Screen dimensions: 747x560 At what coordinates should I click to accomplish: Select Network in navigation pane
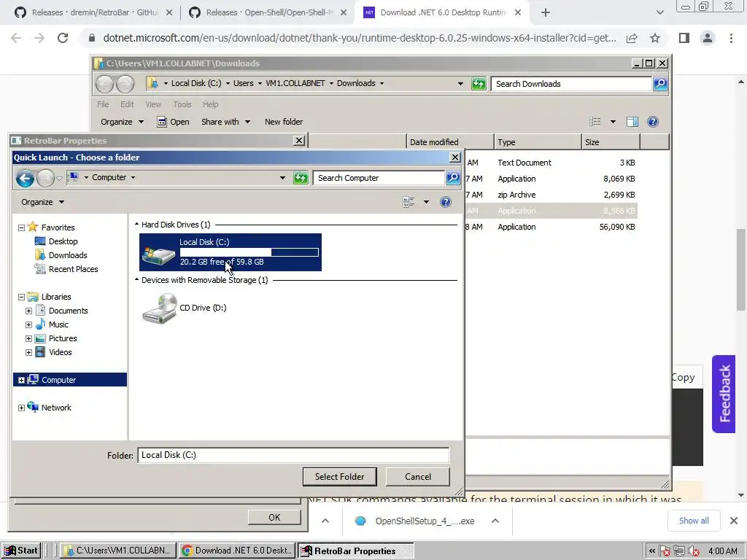56,408
